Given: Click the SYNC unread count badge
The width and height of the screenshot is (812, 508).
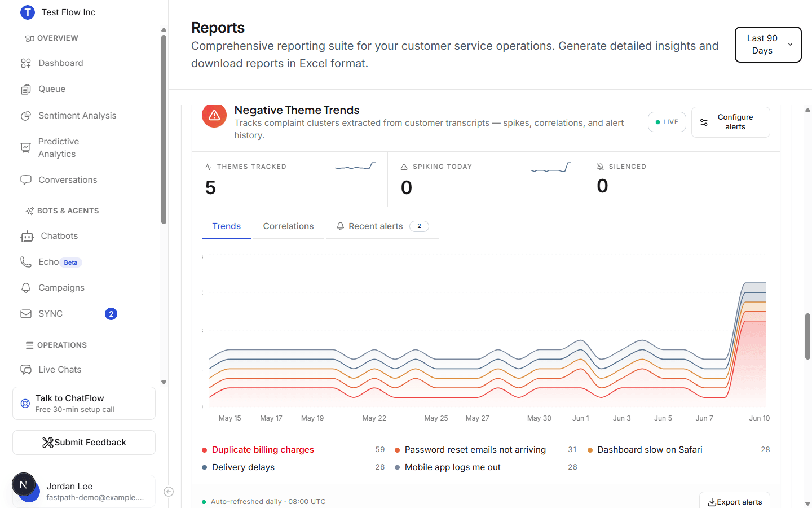Looking at the screenshot, I should click(111, 314).
